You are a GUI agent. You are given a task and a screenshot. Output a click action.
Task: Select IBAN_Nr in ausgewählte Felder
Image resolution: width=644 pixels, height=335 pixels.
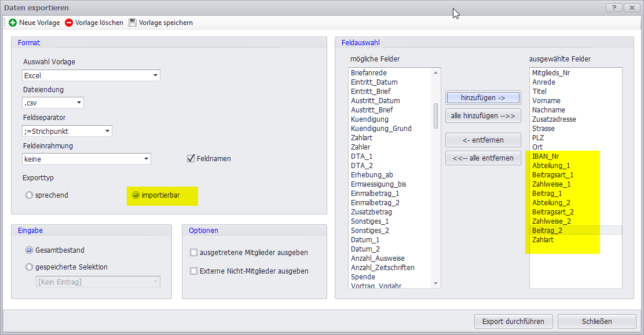(x=546, y=156)
